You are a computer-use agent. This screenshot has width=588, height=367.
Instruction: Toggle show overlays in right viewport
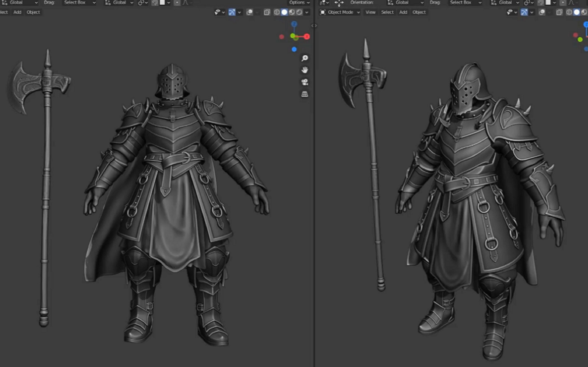point(542,12)
